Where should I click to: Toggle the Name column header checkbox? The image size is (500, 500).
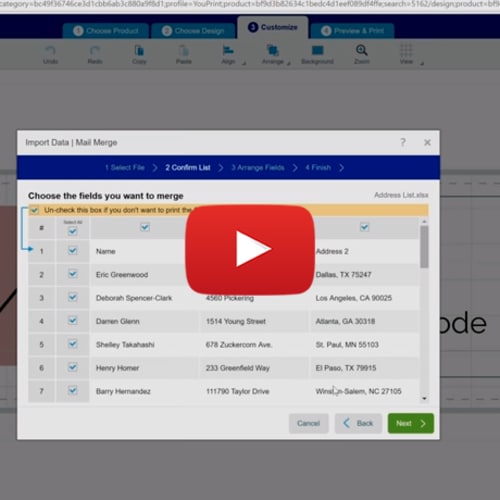(x=145, y=227)
